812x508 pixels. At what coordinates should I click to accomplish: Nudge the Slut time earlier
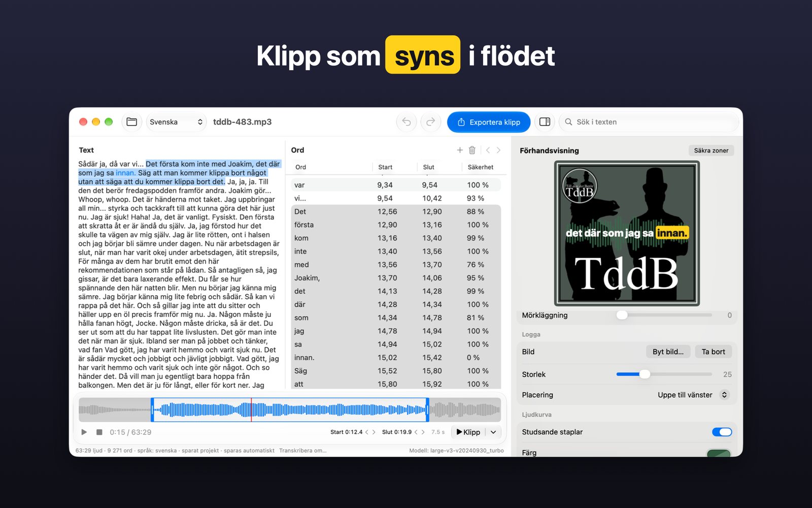tap(416, 432)
